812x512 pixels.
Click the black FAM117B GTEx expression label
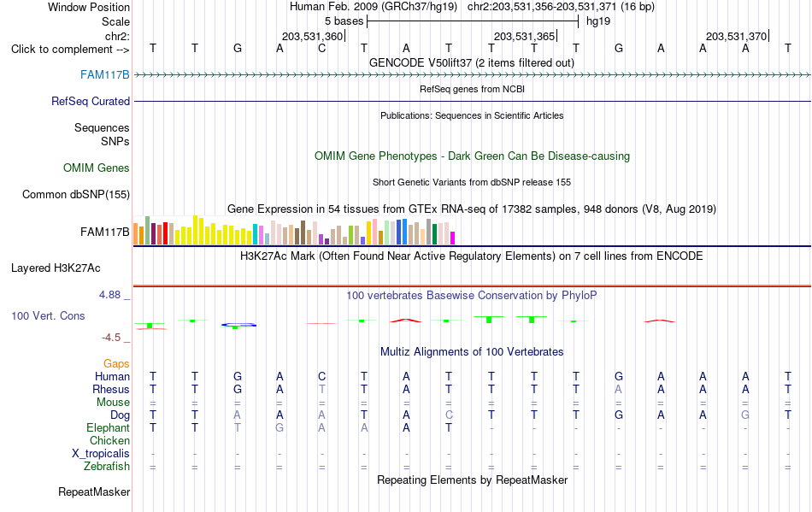click(x=104, y=232)
